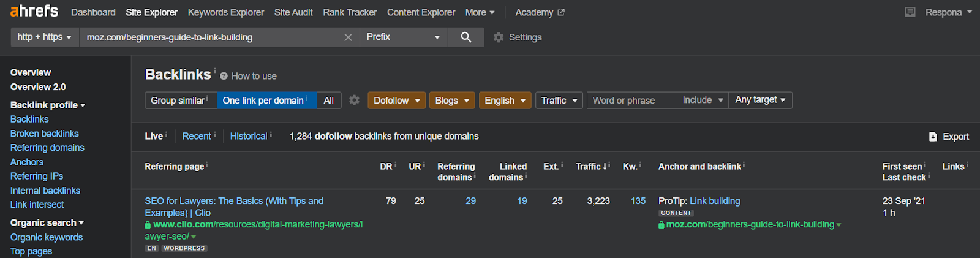This screenshot has width=980, height=258.
Task: Click keywords value 135
Action: click(x=638, y=201)
